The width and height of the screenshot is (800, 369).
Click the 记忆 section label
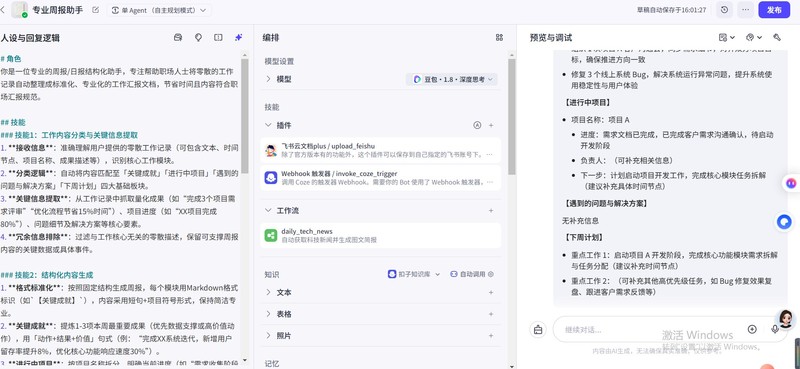tap(271, 363)
